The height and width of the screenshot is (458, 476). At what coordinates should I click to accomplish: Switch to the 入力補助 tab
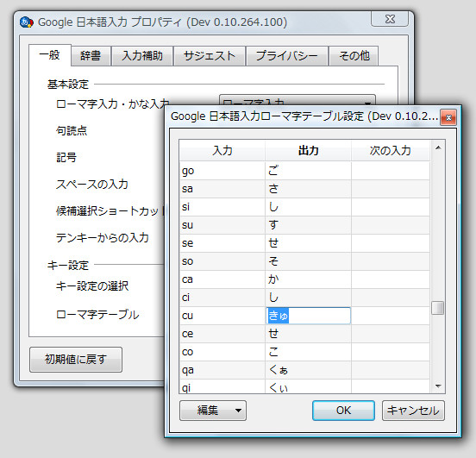tap(142, 56)
